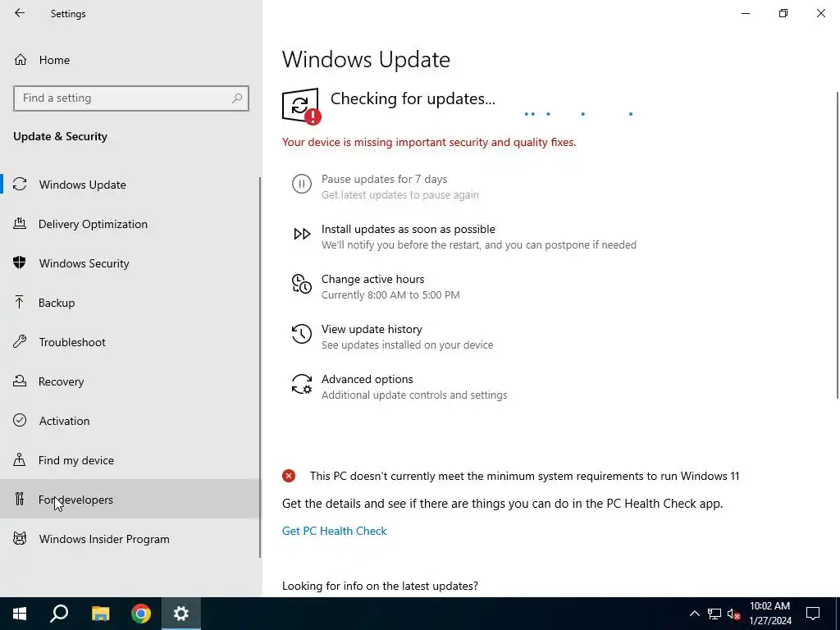The image size is (840, 630).
Task: Click the Activation checkmark icon
Action: (20, 421)
